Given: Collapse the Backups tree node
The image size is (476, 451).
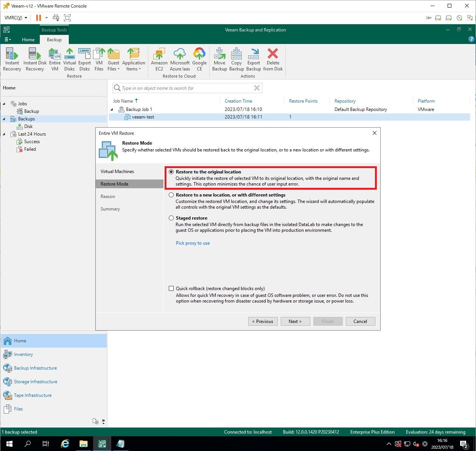Looking at the screenshot, I should 4,119.
